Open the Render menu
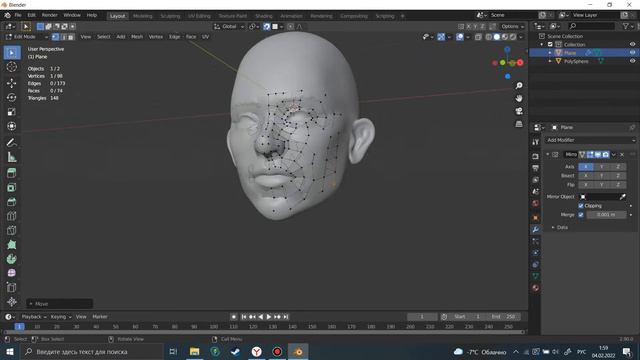 49,15
